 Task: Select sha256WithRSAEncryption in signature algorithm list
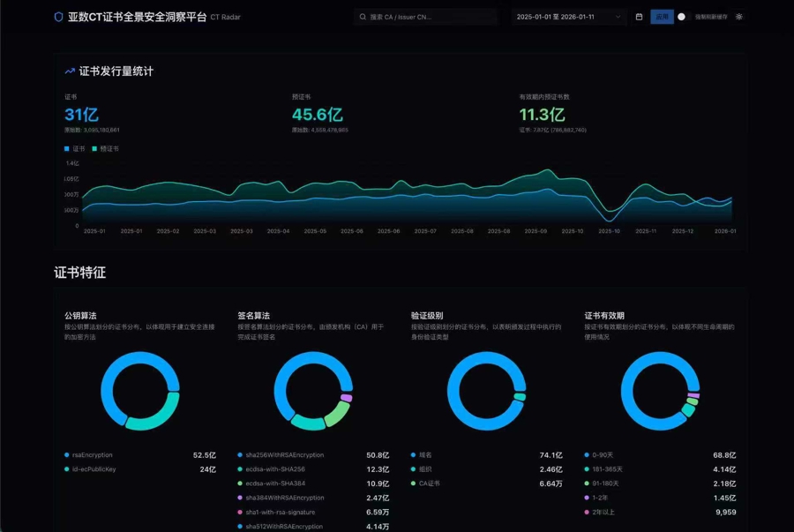[x=284, y=455]
